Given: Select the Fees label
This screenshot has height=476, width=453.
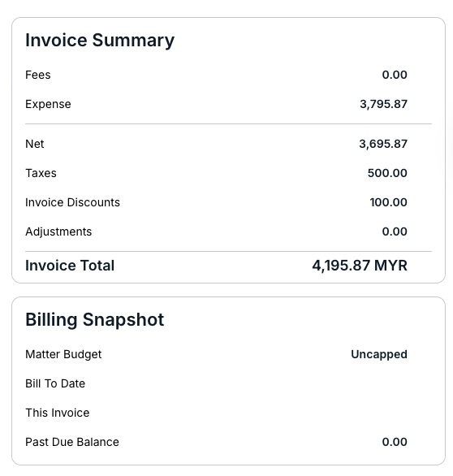Looking at the screenshot, I should click(x=38, y=75).
